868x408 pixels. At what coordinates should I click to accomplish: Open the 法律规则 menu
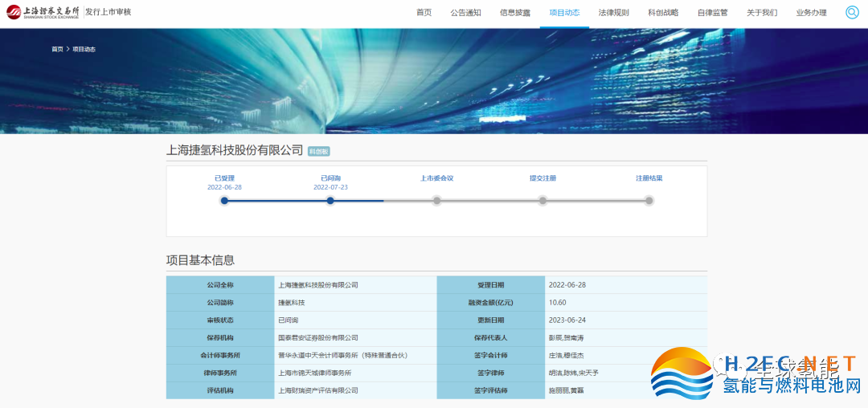coord(614,13)
